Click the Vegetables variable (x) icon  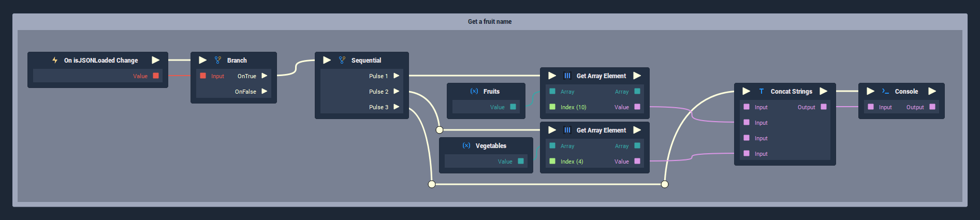tap(466, 145)
